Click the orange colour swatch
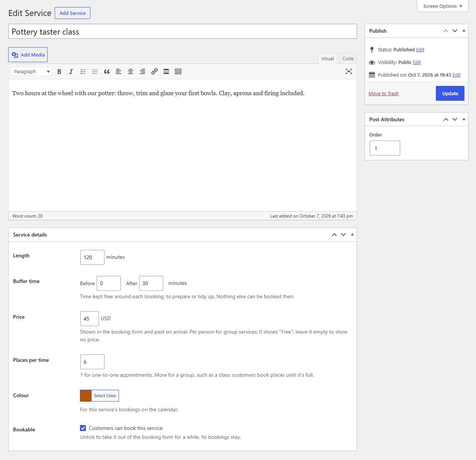The width and height of the screenshot is (476, 460). (x=86, y=396)
